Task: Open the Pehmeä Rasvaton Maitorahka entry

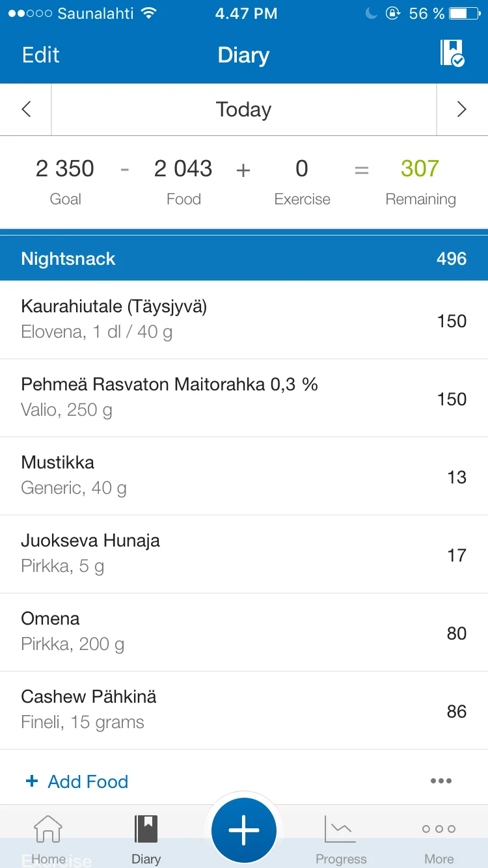Action: click(x=244, y=398)
